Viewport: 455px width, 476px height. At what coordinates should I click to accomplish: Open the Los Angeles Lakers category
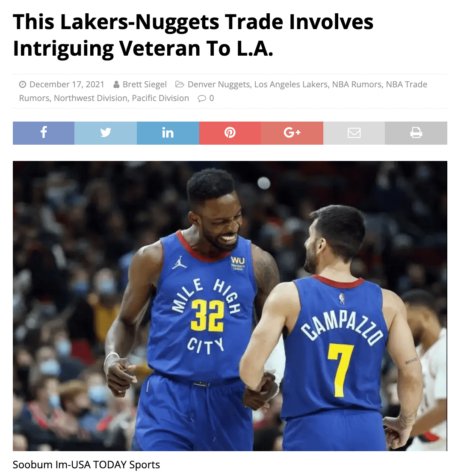(291, 84)
